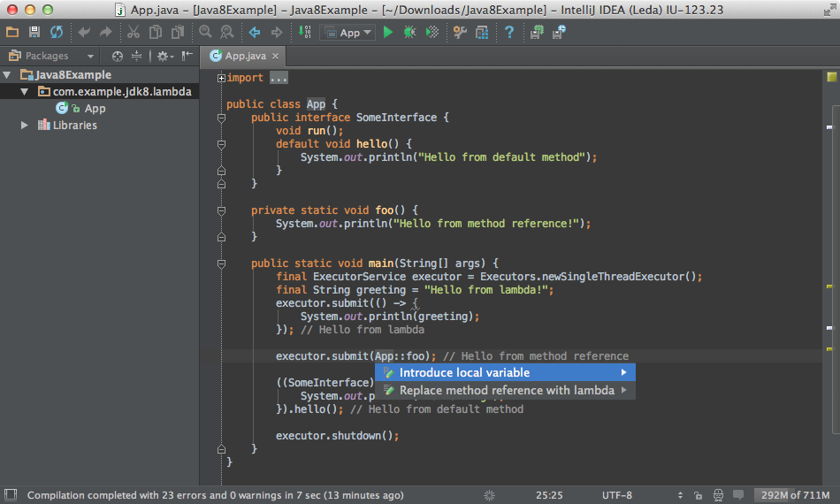The width and height of the screenshot is (840, 504).
Task: Choose Introduce local variable
Action: [x=464, y=372]
